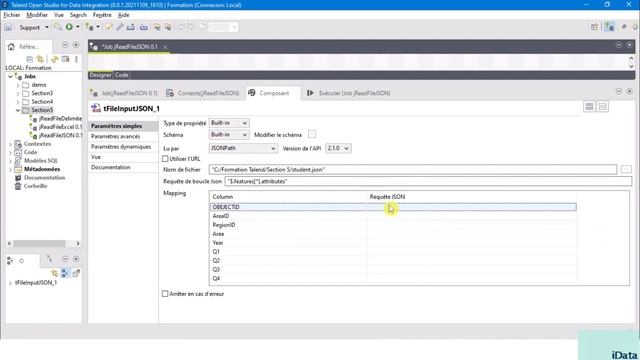This screenshot has width=640, height=360.
Task: Expand the Métadonnées node
Action: 10,169
